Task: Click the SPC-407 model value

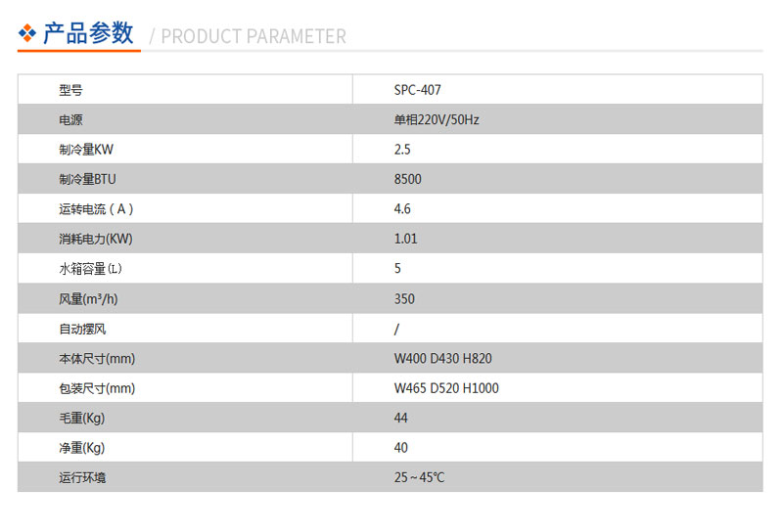Action: 418,90
